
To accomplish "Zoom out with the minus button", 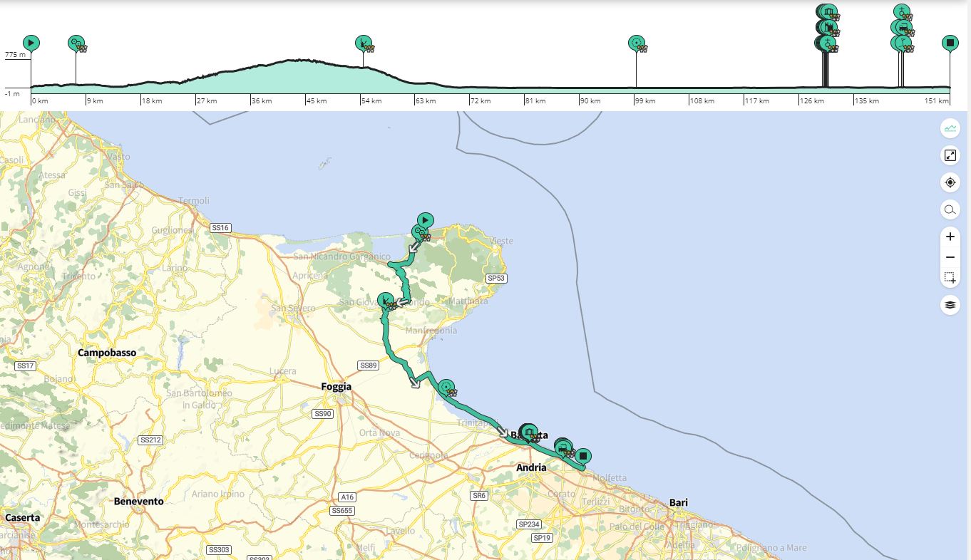I will pyautogui.click(x=950, y=257).
